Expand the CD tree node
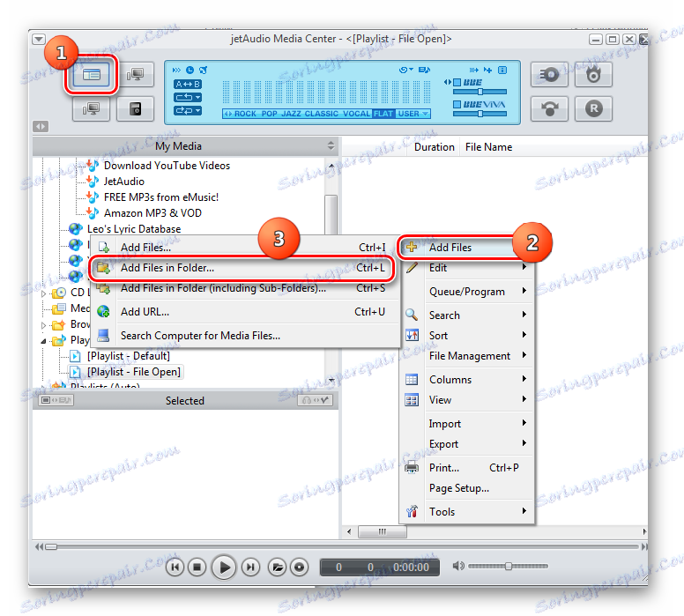This screenshot has height=616, width=684. (43, 293)
